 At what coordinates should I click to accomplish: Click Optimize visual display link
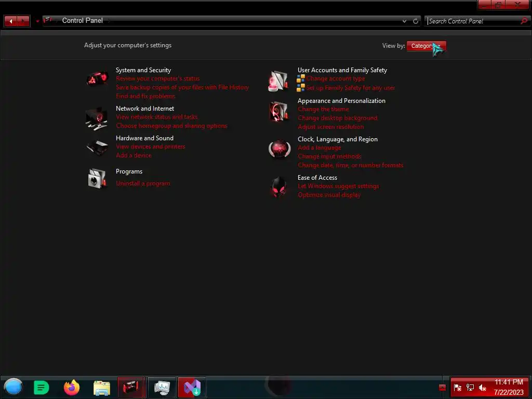[329, 195]
